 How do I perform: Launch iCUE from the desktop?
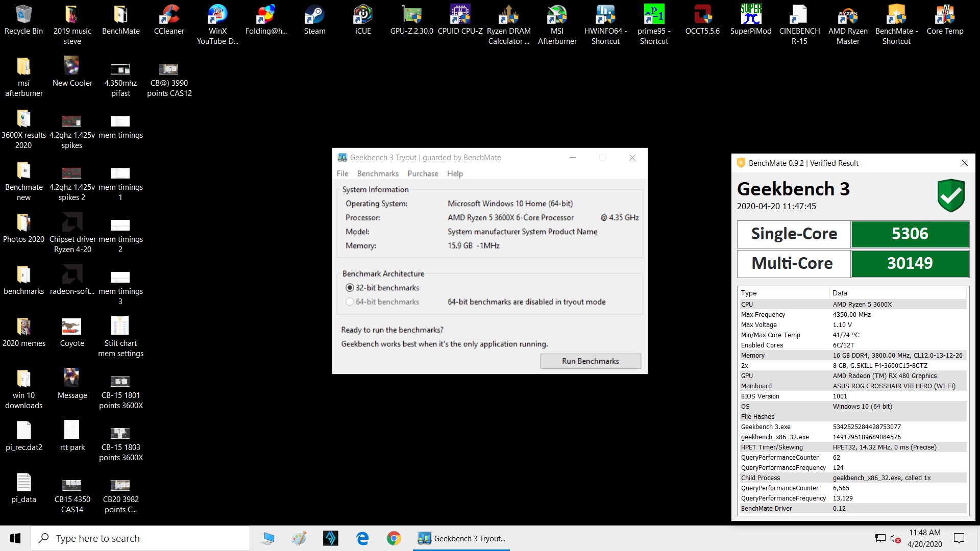(x=363, y=19)
